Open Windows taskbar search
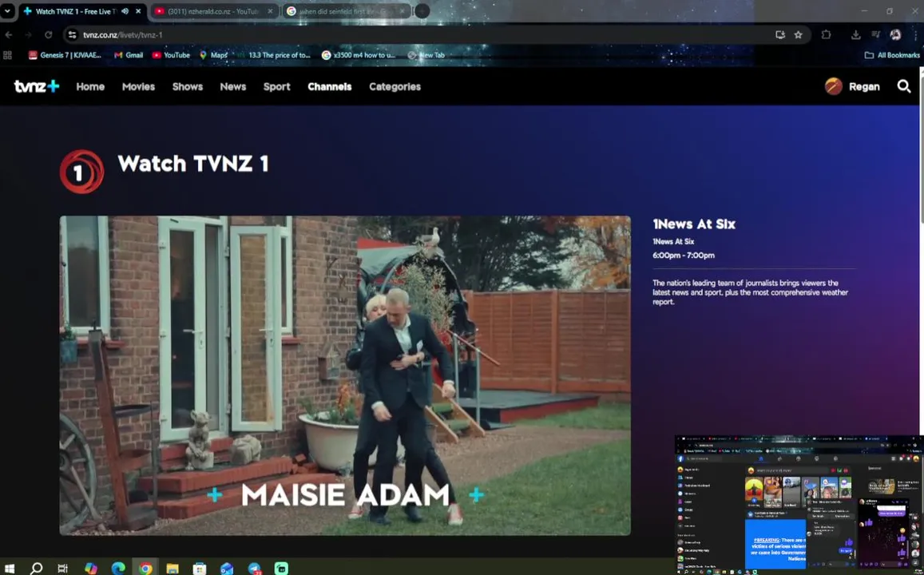 (x=37, y=568)
